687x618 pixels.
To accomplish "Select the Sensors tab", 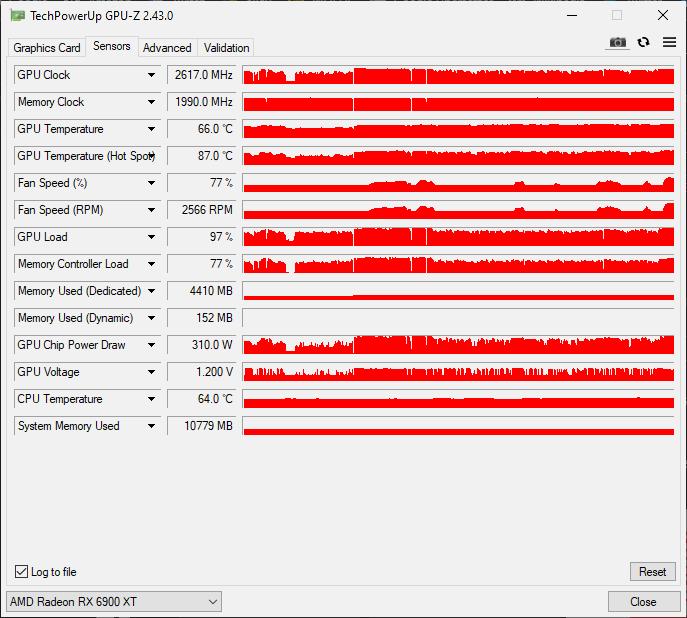I will [112, 46].
